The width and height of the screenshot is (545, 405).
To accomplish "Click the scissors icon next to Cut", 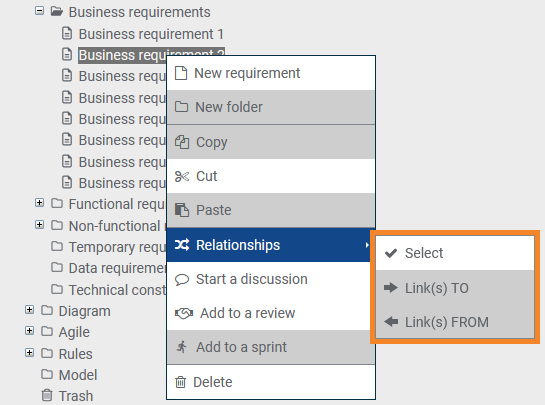I will click(x=182, y=177).
